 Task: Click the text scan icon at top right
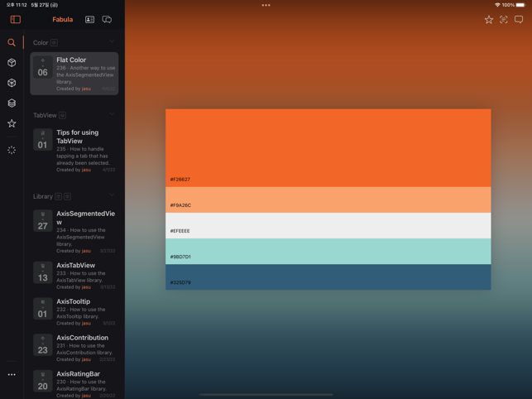coord(503,19)
